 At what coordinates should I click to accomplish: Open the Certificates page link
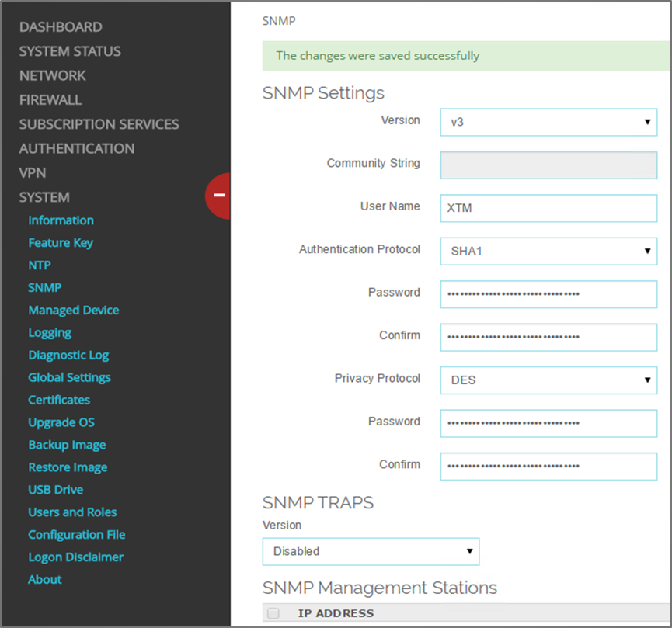click(59, 401)
